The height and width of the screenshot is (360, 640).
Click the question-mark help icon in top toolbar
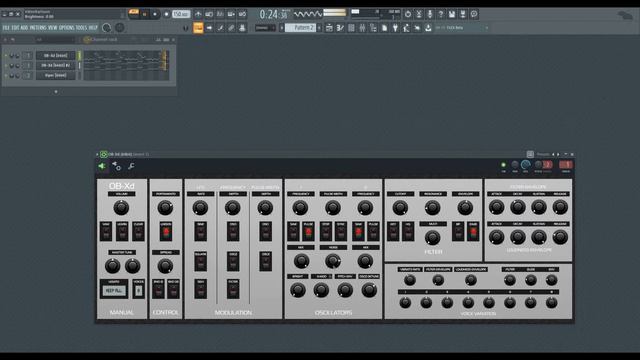(440, 14)
